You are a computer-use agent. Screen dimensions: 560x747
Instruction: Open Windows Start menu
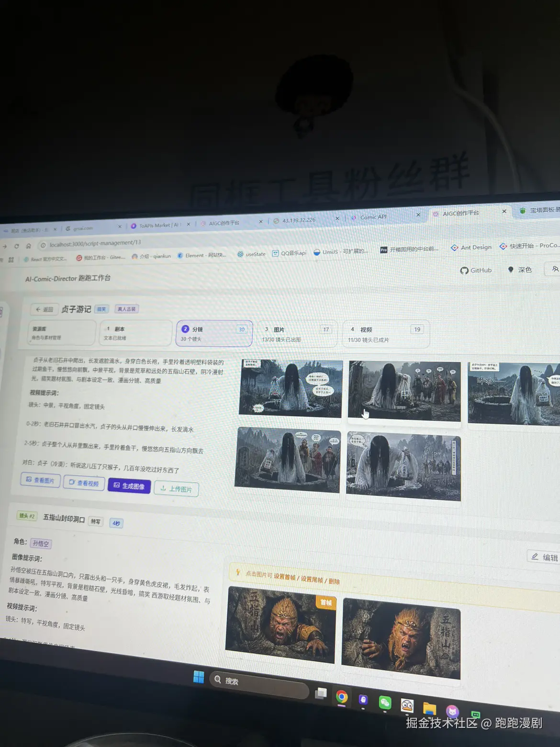point(199,677)
